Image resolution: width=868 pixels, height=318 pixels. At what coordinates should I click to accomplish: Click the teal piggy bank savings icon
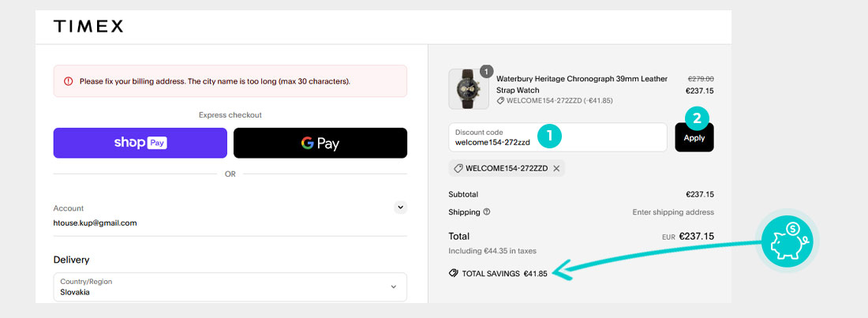pos(788,239)
